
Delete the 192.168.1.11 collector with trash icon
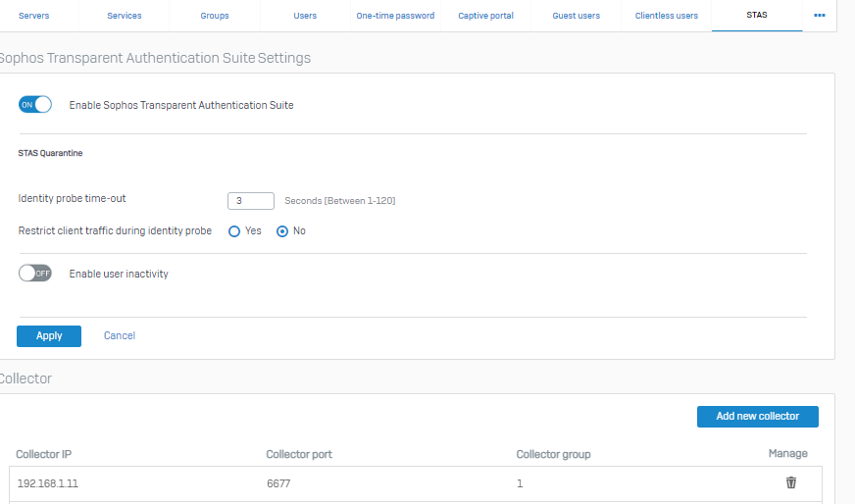pos(790,482)
